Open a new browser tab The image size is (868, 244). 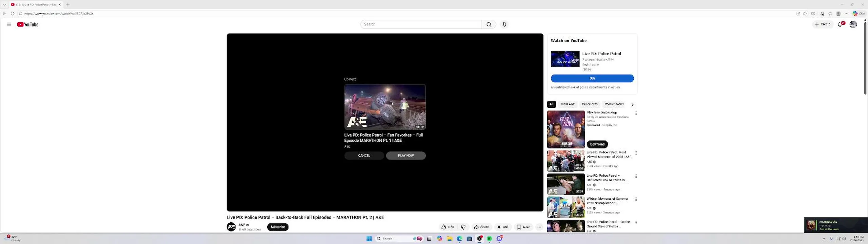(68, 4)
